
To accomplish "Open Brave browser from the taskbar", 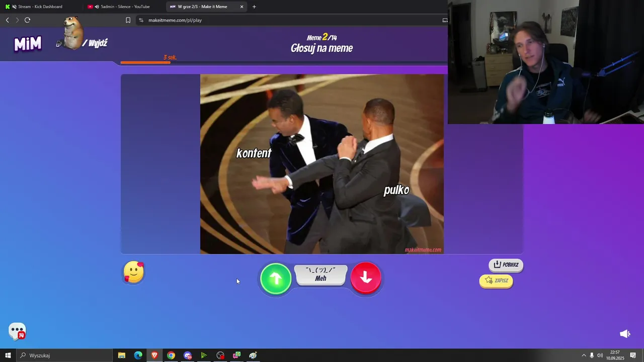I will (x=154, y=355).
